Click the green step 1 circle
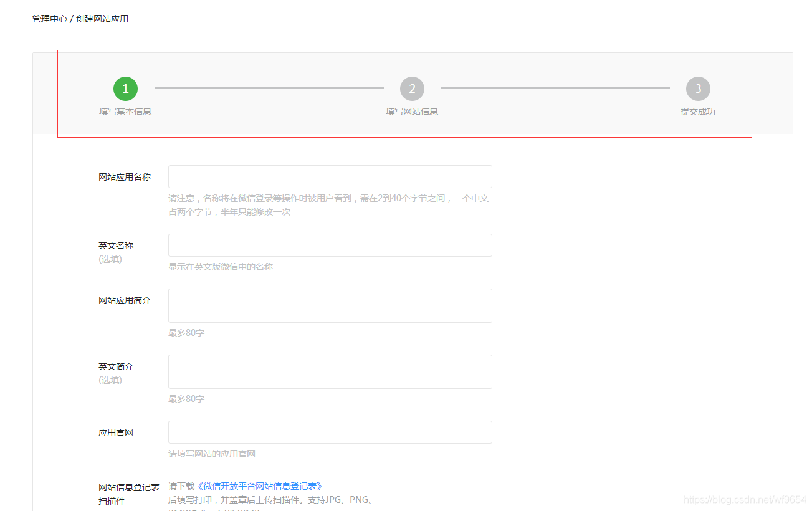 (125, 88)
